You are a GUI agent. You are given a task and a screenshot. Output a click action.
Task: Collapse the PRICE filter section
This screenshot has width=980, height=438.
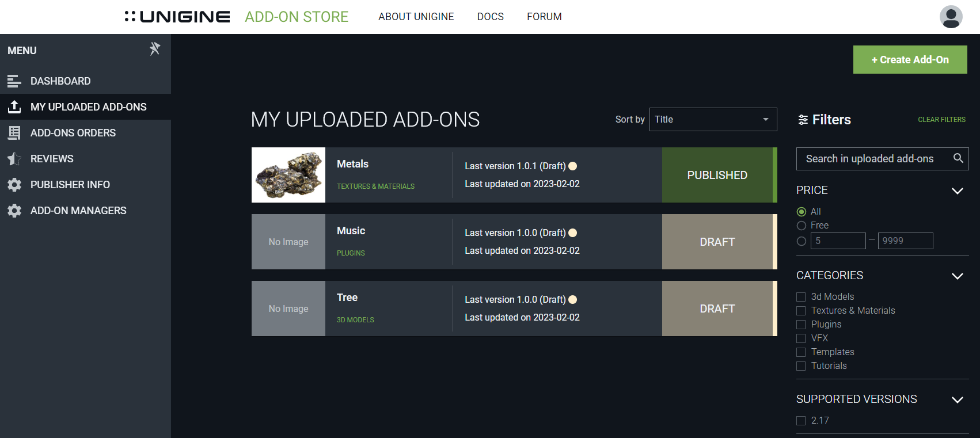pos(957,191)
